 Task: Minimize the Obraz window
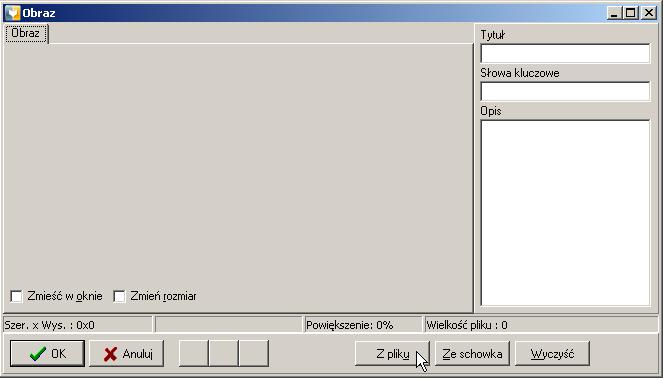(614, 13)
